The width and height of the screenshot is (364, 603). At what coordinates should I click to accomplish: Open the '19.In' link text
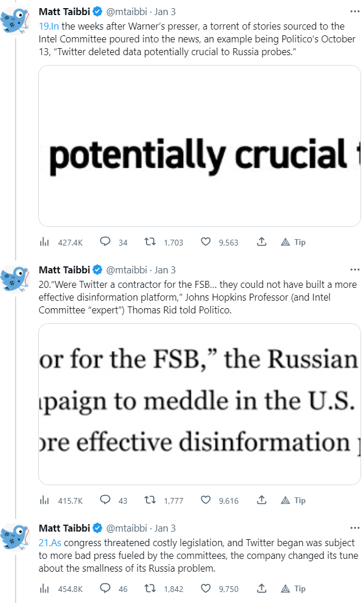click(x=49, y=26)
